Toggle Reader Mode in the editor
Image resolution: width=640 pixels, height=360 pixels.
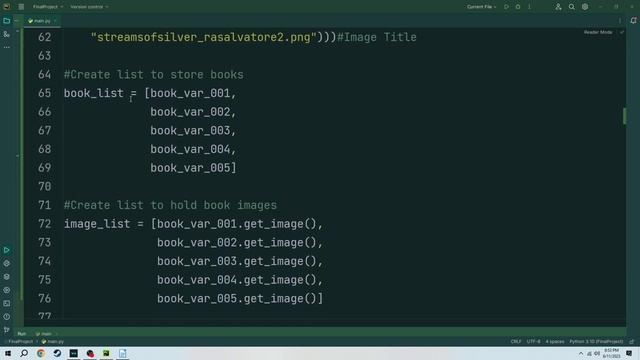598,32
